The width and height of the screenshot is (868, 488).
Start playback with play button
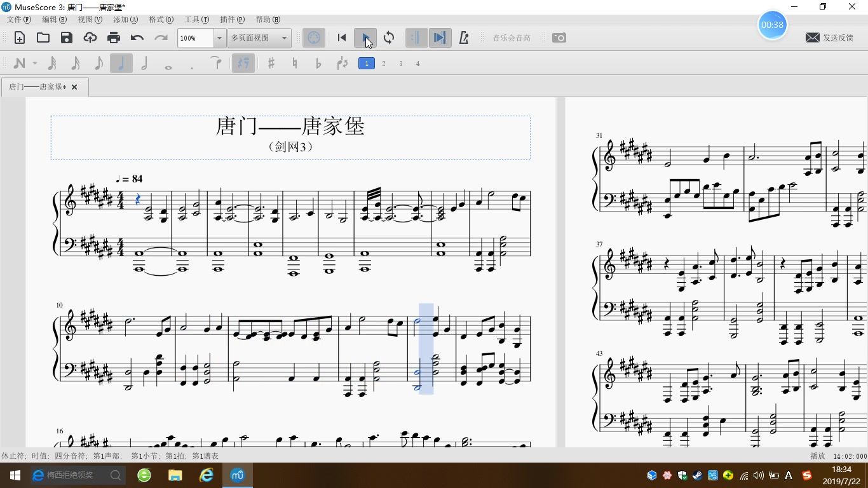(365, 38)
